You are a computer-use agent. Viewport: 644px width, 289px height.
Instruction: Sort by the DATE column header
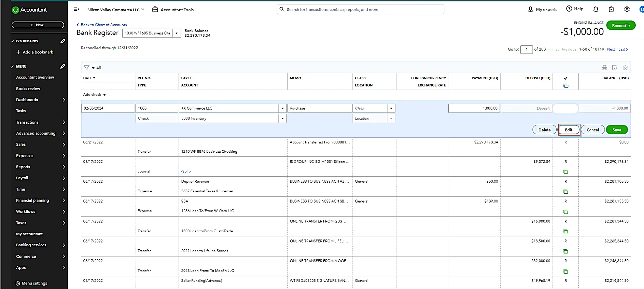(x=89, y=78)
